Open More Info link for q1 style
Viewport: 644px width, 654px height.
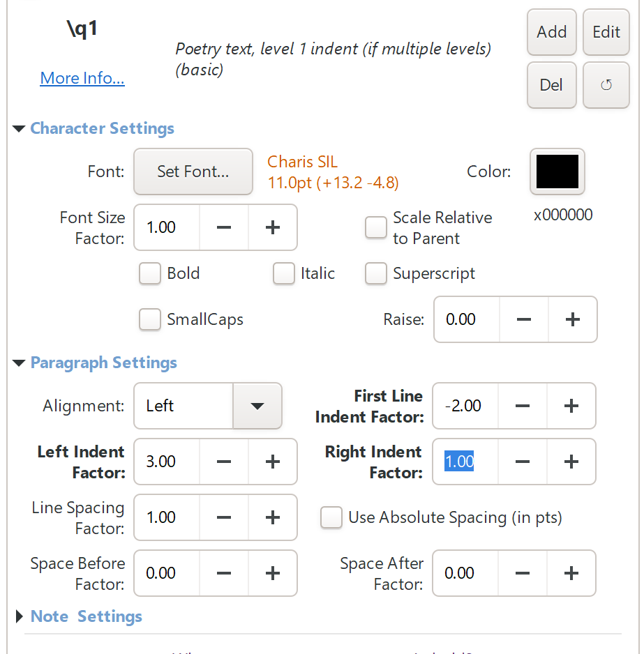point(82,78)
